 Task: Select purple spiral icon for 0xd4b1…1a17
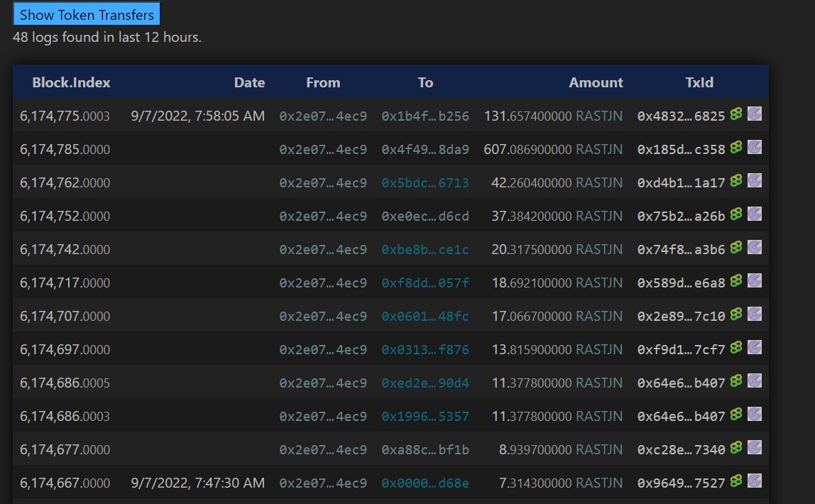point(755,180)
